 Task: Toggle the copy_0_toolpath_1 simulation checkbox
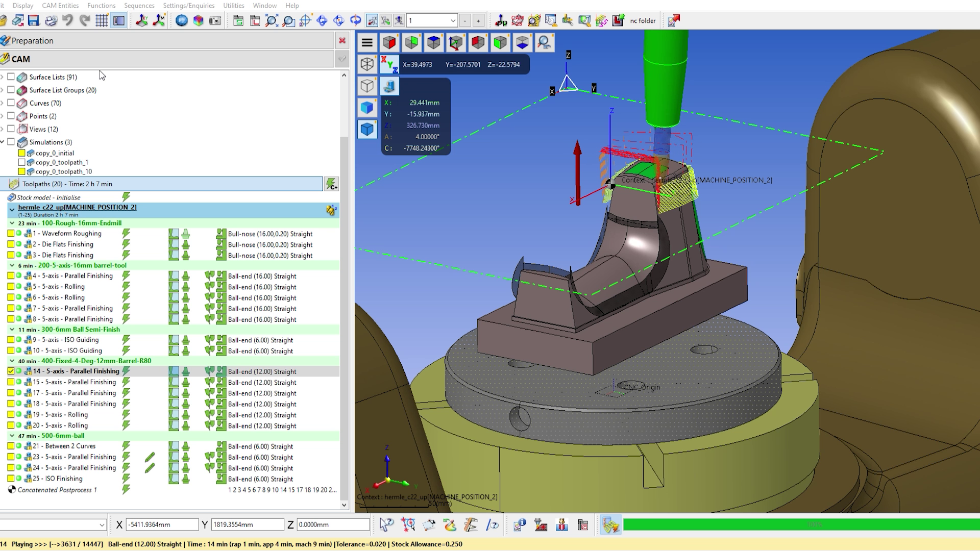(x=21, y=162)
